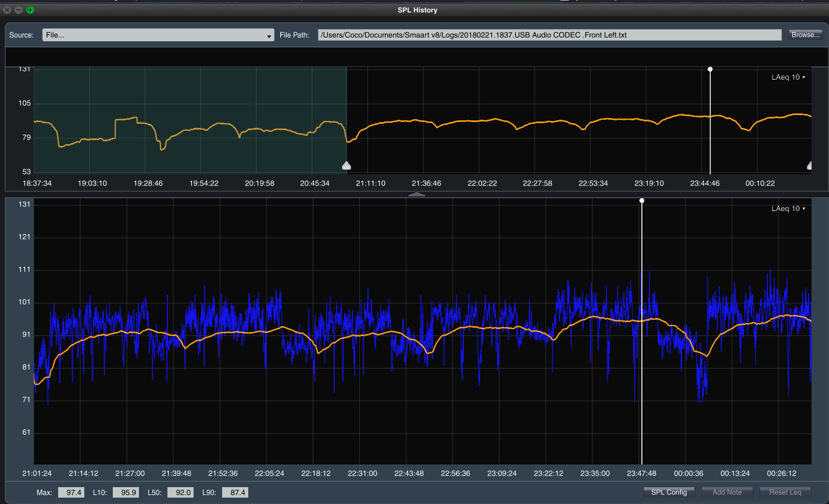Click the 23:44:46 time label on overview axis
Image resolution: width=829 pixels, height=504 pixels.
pos(705,184)
